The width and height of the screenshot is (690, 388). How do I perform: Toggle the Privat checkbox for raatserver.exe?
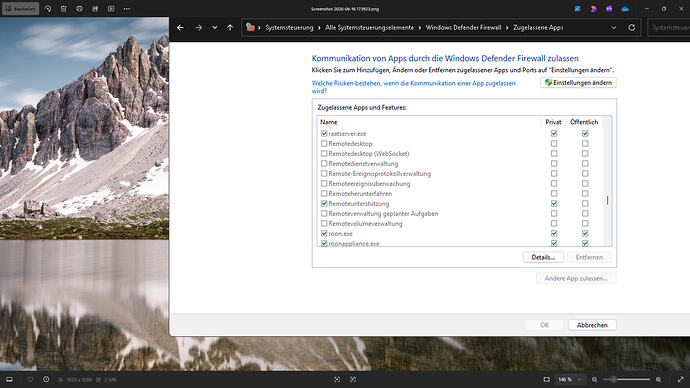554,133
